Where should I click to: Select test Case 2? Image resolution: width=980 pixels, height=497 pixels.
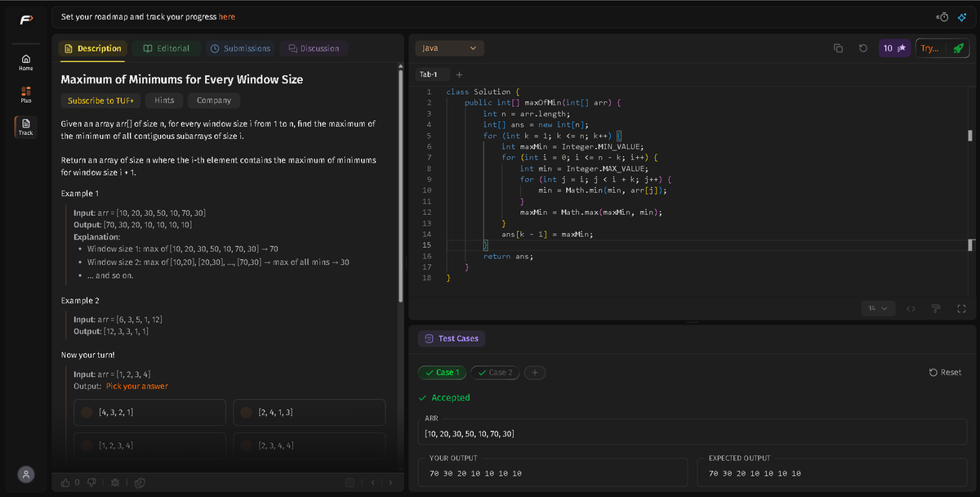coord(495,373)
